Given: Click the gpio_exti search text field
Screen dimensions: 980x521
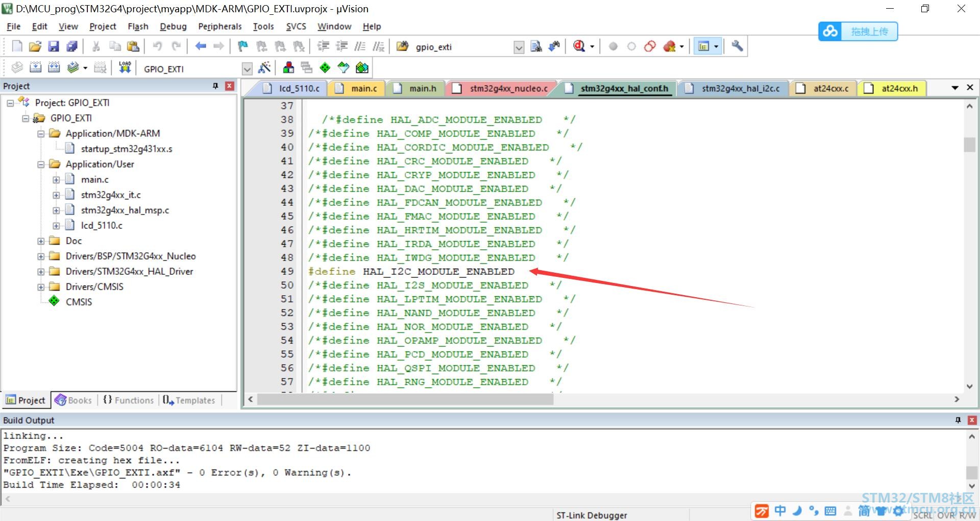Looking at the screenshot, I should click(463, 48).
